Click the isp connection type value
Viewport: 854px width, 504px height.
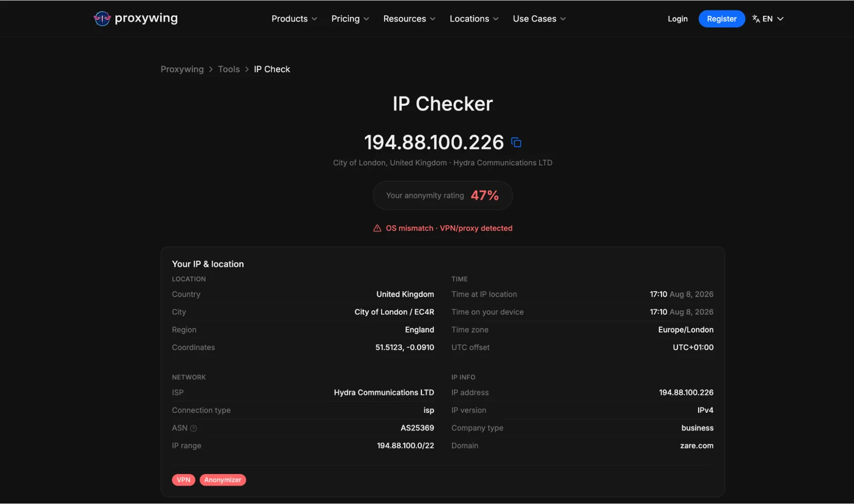click(x=429, y=410)
